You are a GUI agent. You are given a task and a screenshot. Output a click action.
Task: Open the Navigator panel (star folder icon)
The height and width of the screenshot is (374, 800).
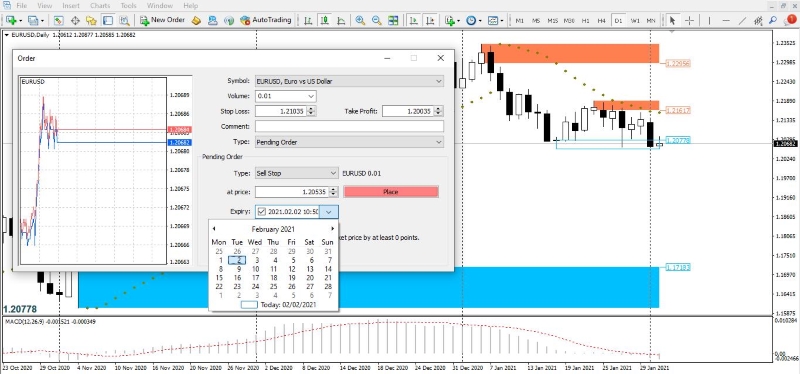coord(91,20)
